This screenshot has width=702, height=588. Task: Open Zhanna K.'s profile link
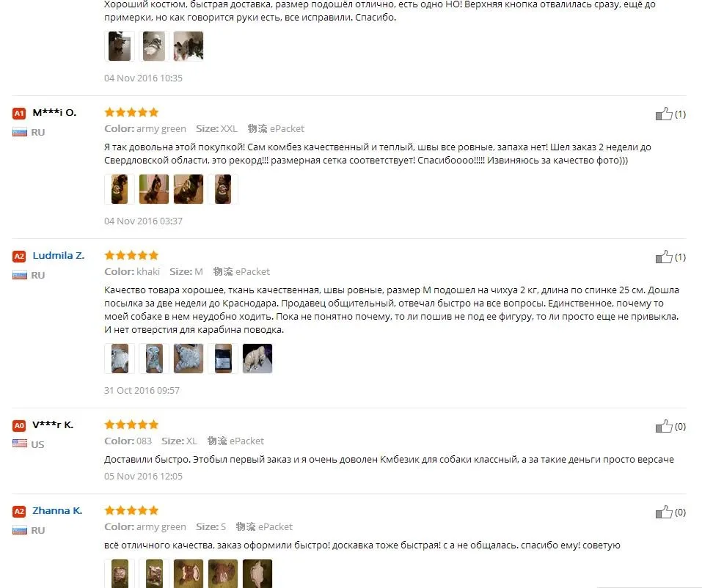click(57, 510)
